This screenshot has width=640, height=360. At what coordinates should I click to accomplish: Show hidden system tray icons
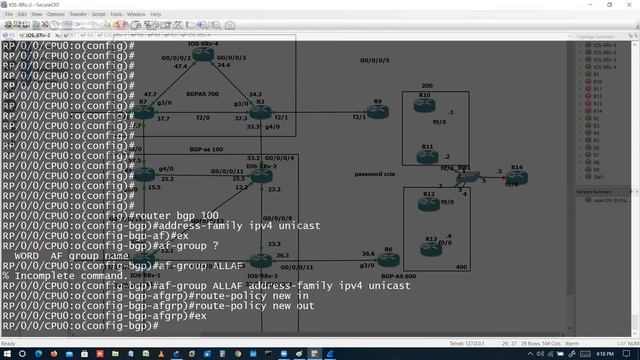click(530, 354)
